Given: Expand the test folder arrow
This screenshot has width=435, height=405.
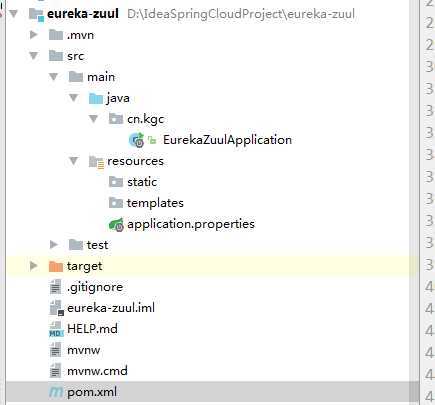Looking at the screenshot, I should pos(54,245).
